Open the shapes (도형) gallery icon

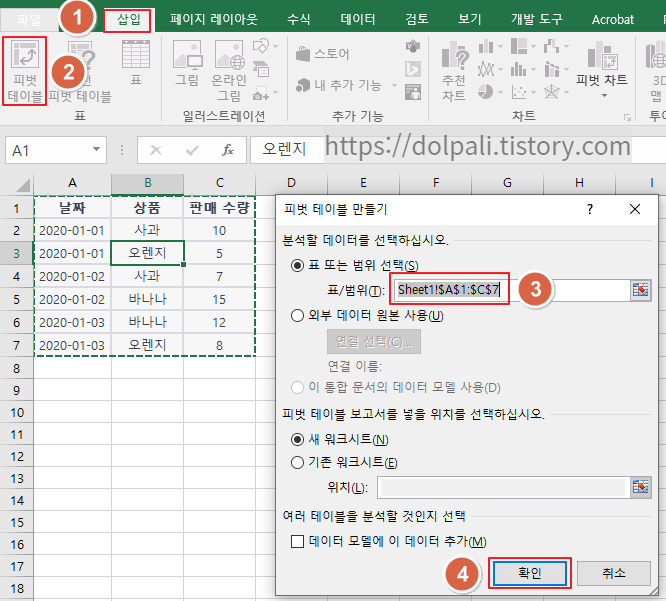[x=261, y=46]
